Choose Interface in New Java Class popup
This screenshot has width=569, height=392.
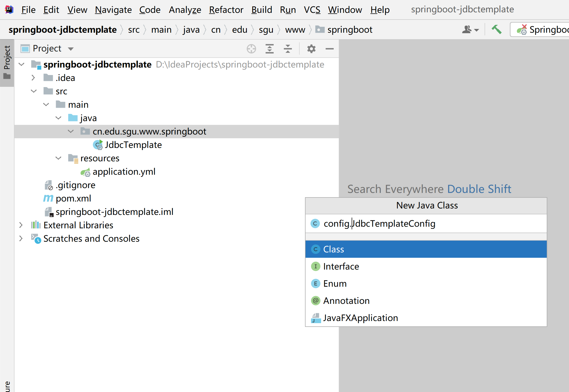click(x=341, y=267)
